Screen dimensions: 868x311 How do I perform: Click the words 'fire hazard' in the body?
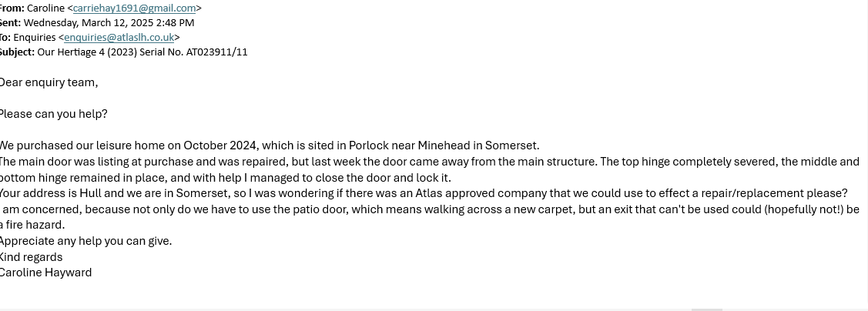click(x=36, y=225)
